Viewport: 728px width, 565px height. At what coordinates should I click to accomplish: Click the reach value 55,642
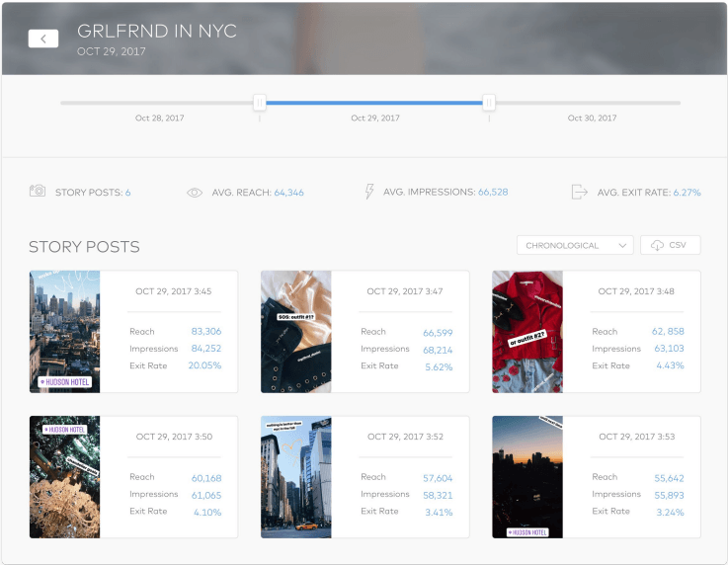[x=669, y=478]
